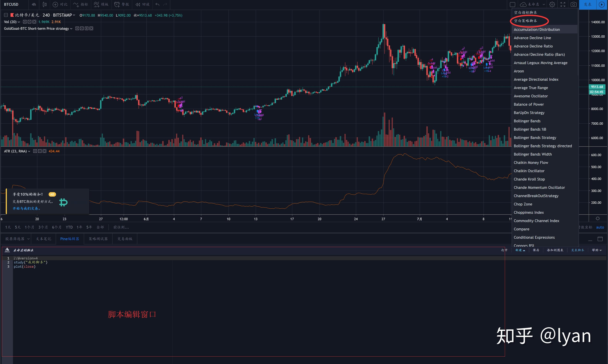
Task: Open chart settings with the top gear icon
Action: click(552, 4)
